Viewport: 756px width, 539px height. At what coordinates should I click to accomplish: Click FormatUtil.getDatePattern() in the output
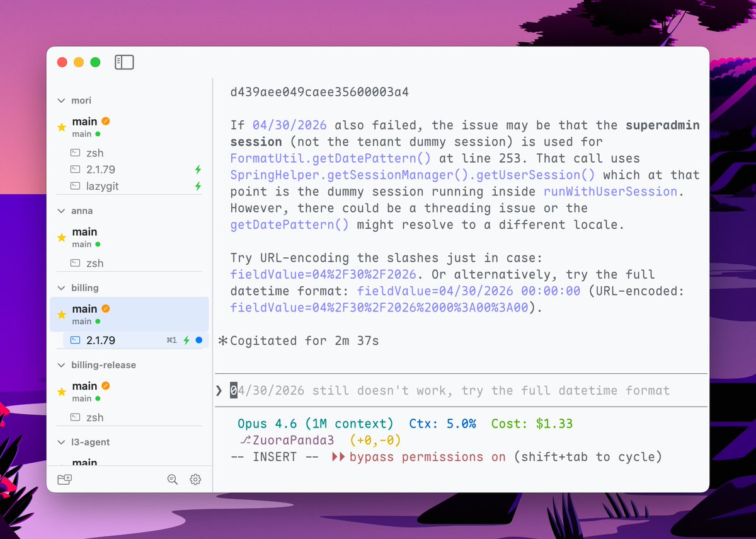[332, 158]
